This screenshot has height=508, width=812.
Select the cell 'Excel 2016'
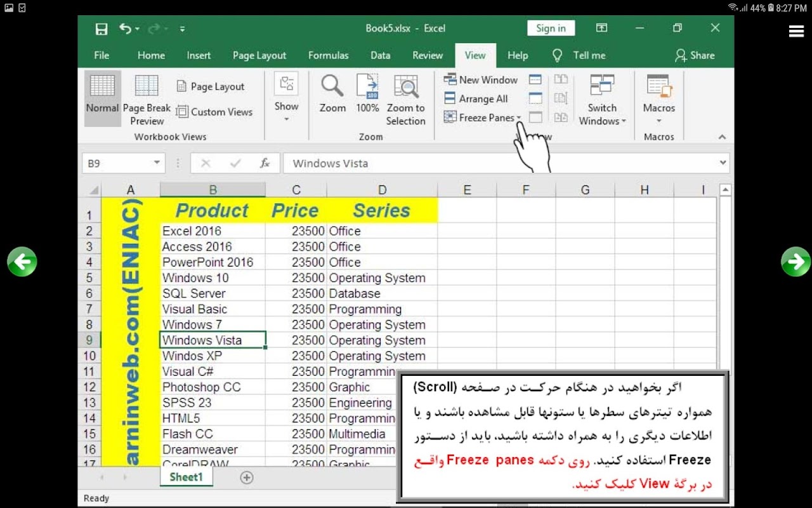(213, 231)
